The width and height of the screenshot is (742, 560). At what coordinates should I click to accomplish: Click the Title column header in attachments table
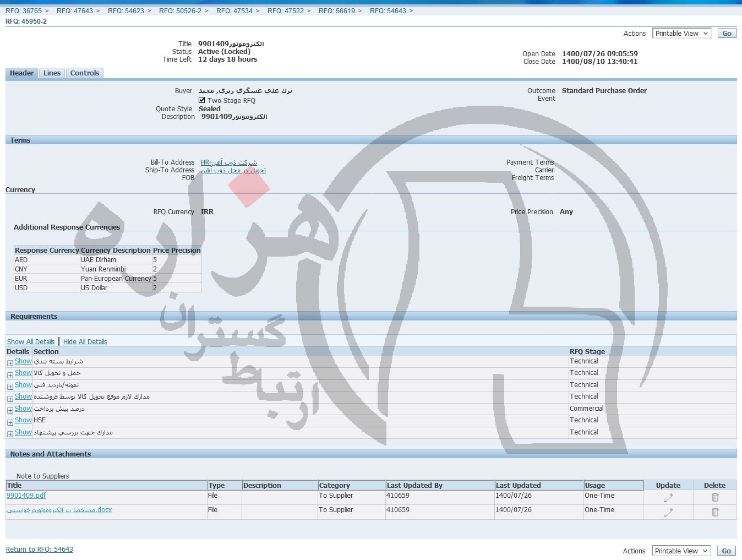[x=106, y=486]
